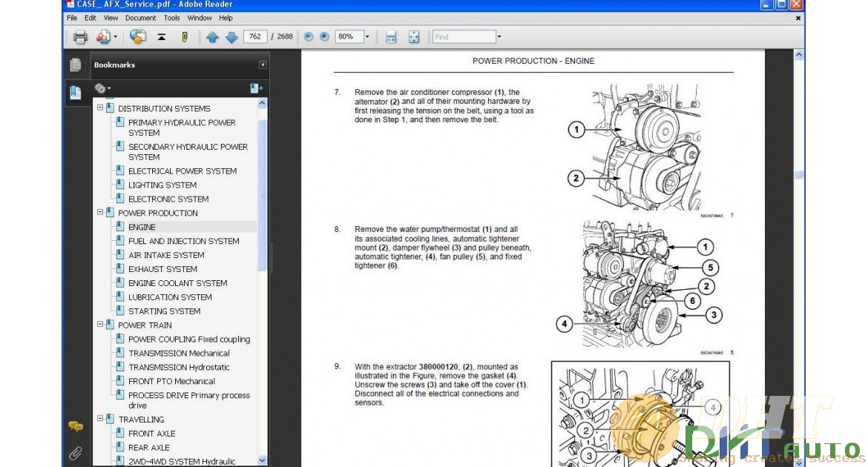Select the AIR INTAKE SYSTEM bookmark
The image size is (868, 467).
pyautogui.click(x=167, y=255)
